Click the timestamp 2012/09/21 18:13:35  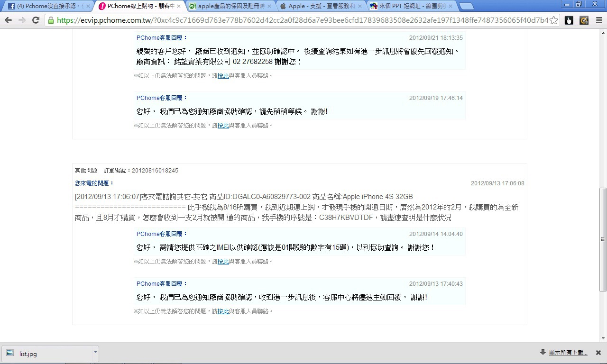point(436,38)
